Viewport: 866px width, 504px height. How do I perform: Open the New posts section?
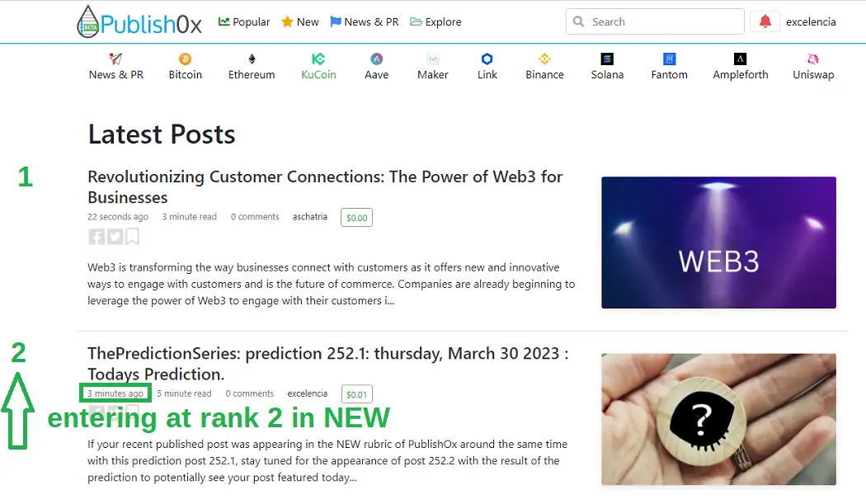coord(300,22)
